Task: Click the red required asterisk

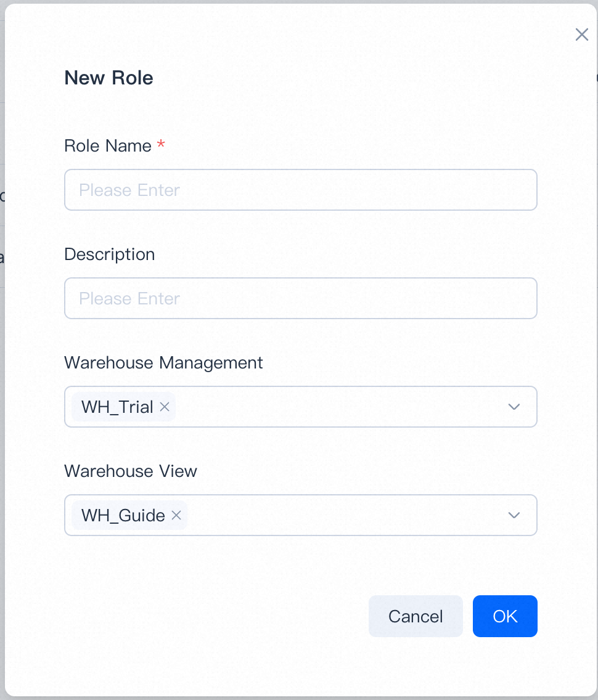Action: click(x=161, y=145)
